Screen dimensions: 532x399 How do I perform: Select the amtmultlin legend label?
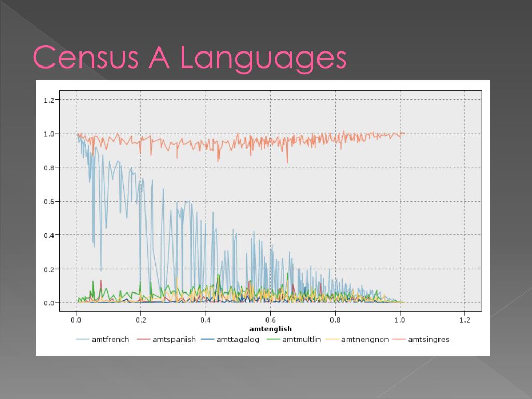[x=301, y=340]
